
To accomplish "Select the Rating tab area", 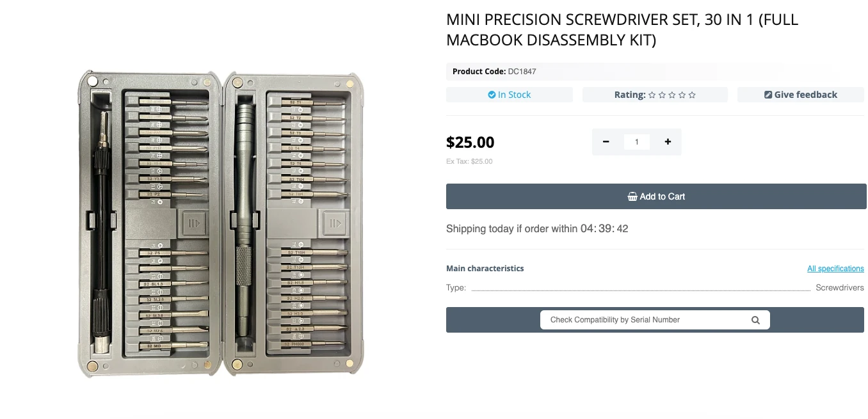I will tap(655, 94).
